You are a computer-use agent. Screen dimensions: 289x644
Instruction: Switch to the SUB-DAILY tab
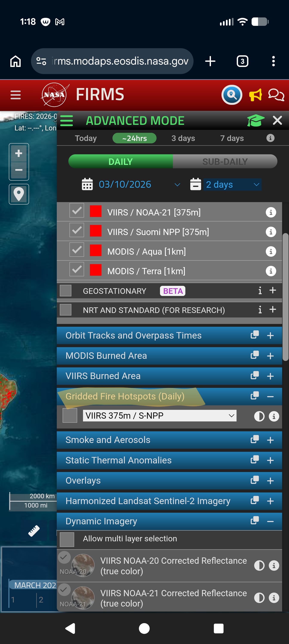[x=225, y=161]
